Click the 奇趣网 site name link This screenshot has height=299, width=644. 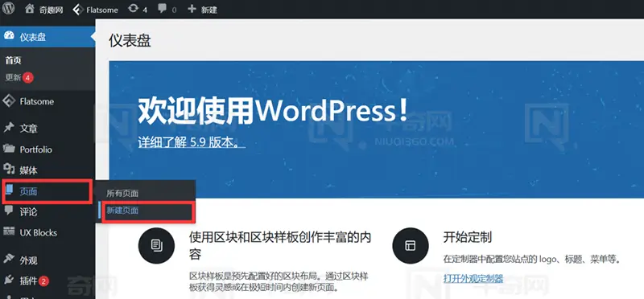click(x=52, y=10)
